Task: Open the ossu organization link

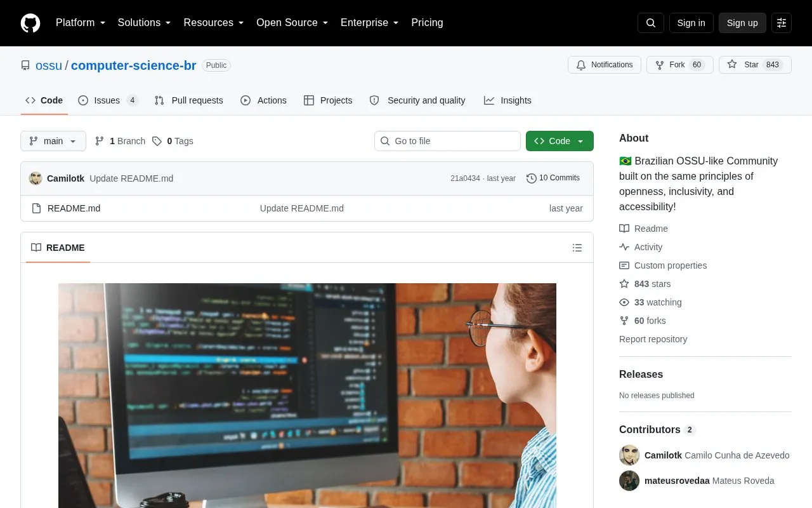Action: [49, 65]
